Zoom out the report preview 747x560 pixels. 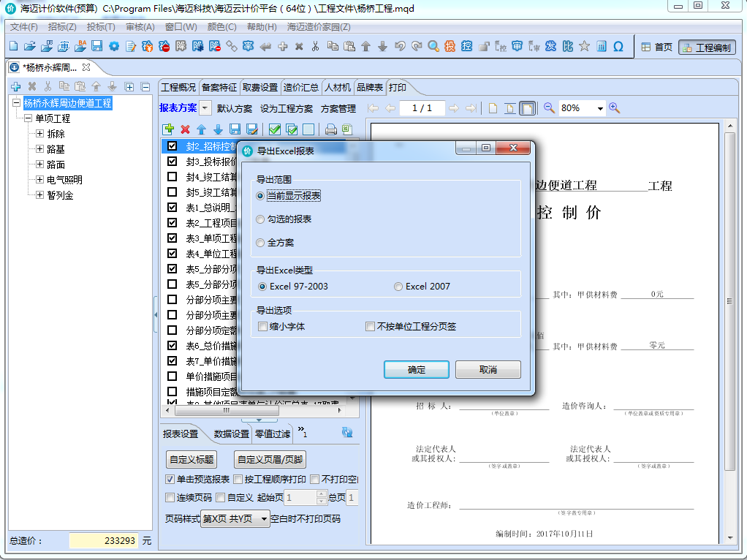550,108
